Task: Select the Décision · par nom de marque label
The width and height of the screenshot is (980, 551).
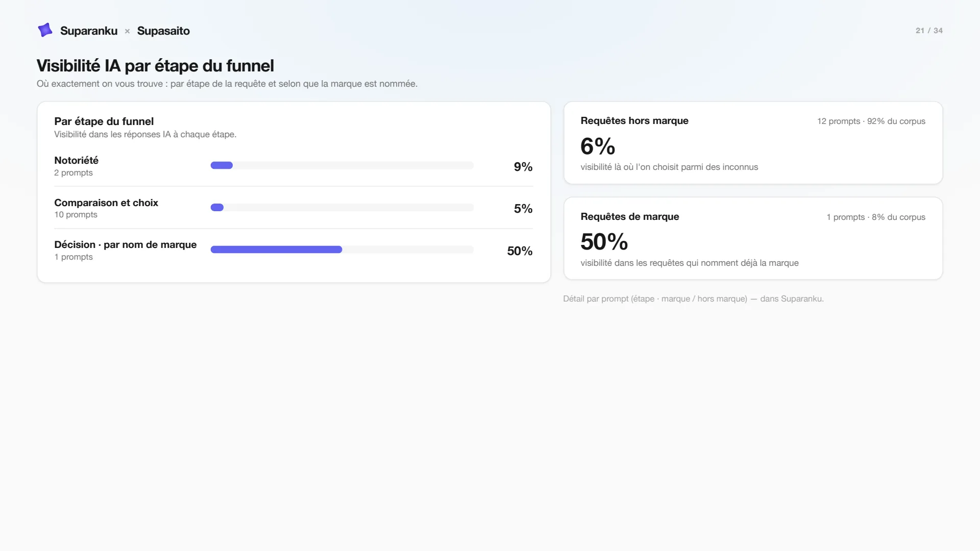Action: tap(126, 244)
